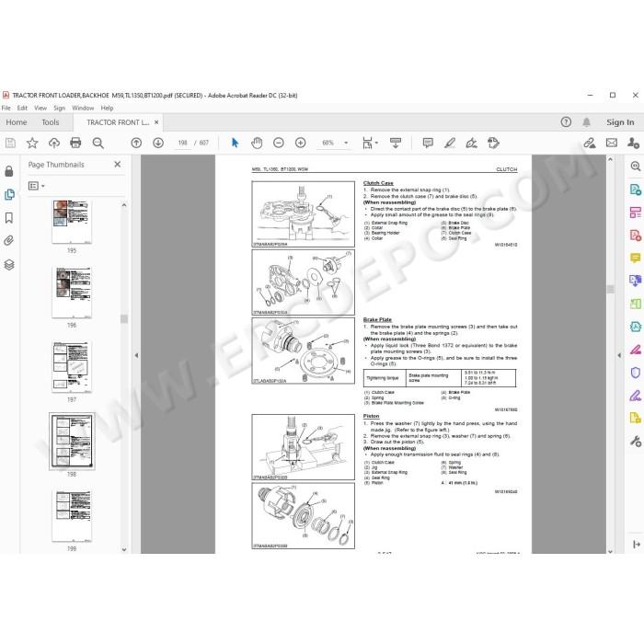Screen dimensions: 644x644
Task: Switch to the Home tab
Action: 17,122
